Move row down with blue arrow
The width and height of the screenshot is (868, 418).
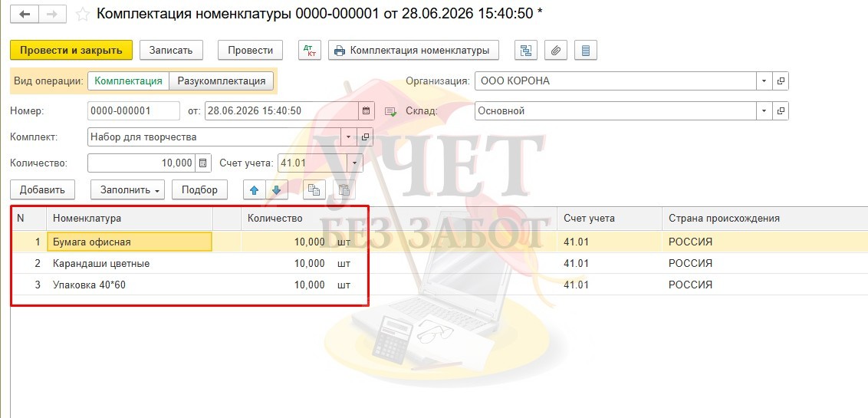[277, 190]
